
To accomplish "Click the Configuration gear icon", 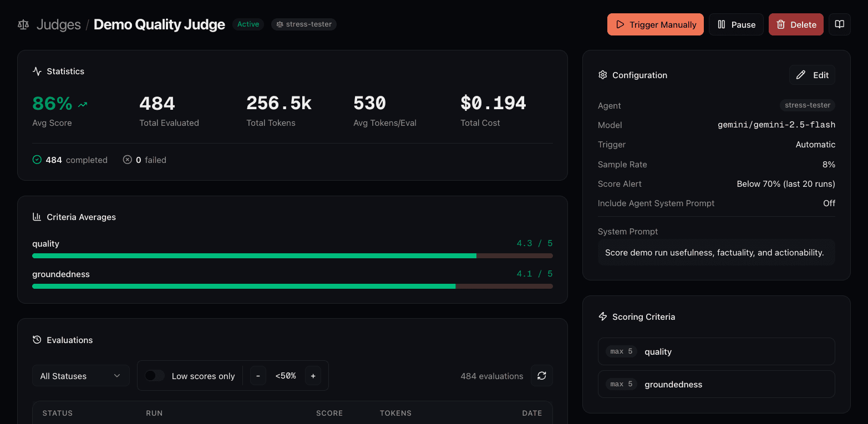I will point(603,75).
